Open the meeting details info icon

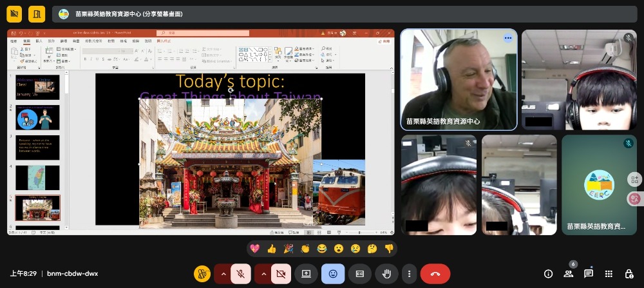pyautogui.click(x=549, y=274)
